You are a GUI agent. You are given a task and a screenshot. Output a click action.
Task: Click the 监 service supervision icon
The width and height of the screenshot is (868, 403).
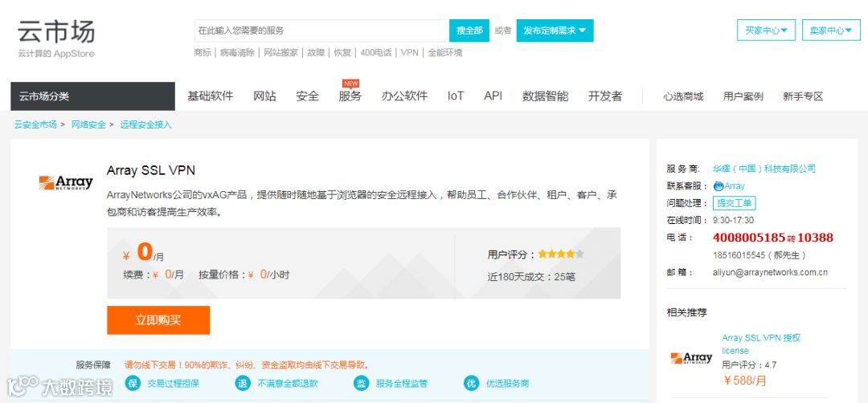[361, 383]
